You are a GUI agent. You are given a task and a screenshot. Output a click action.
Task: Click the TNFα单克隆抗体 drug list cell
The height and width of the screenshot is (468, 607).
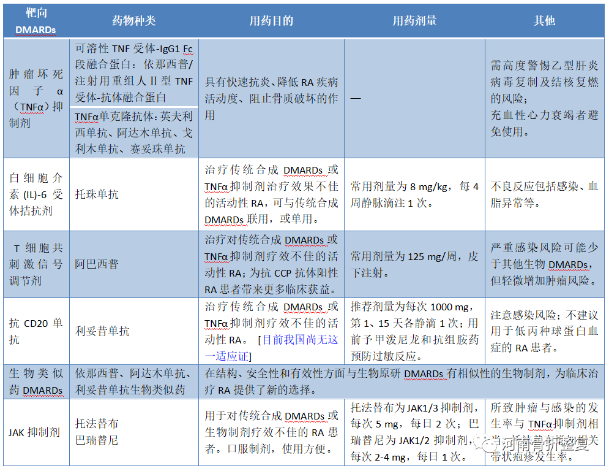[130, 132]
